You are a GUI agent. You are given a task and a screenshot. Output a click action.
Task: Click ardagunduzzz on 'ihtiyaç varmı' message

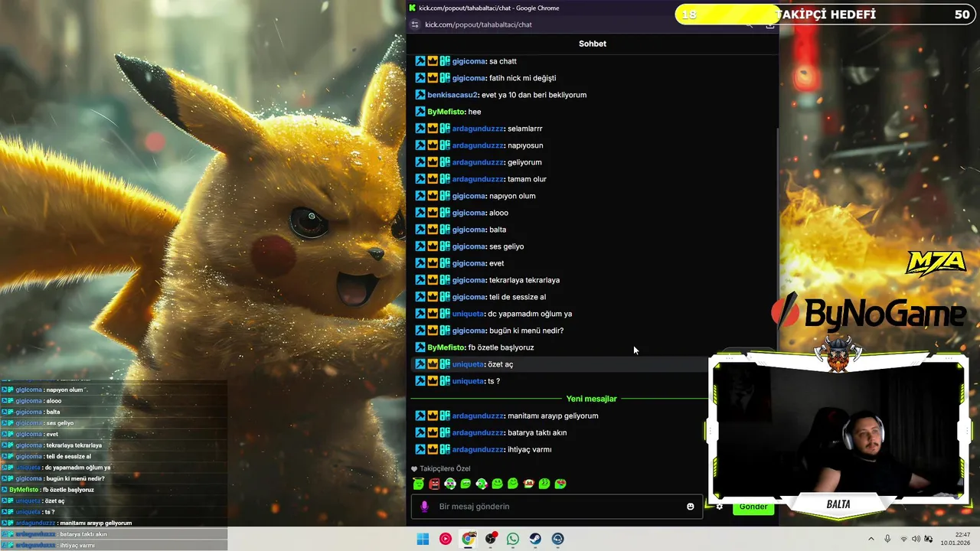[478, 449]
